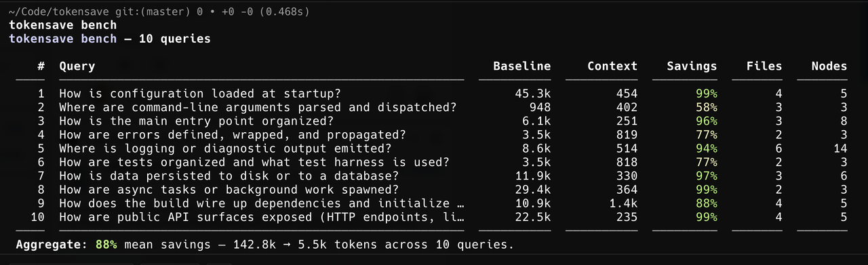Click the async tasks background work query
Image resolution: width=868 pixels, height=265 pixels.
click(229, 190)
